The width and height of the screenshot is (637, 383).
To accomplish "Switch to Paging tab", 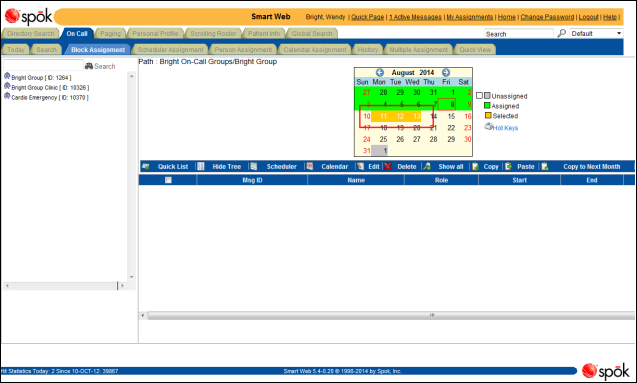I will pos(110,34).
